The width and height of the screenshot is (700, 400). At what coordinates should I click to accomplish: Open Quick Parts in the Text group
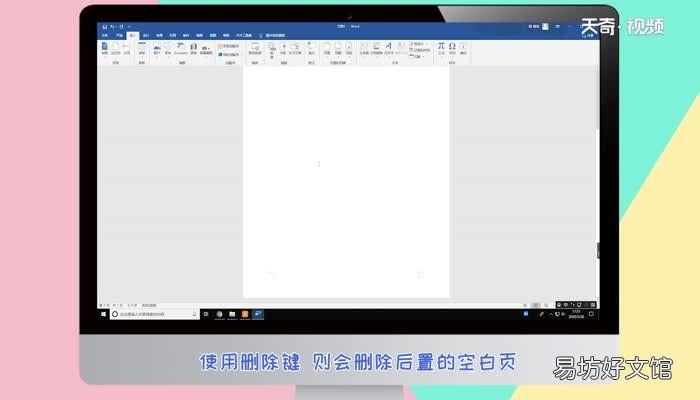376,49
